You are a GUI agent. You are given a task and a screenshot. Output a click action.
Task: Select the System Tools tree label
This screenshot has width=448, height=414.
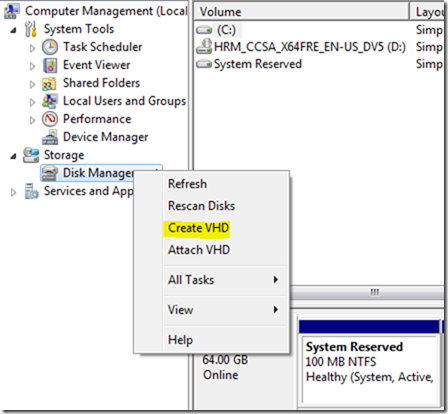click(79, 29)
